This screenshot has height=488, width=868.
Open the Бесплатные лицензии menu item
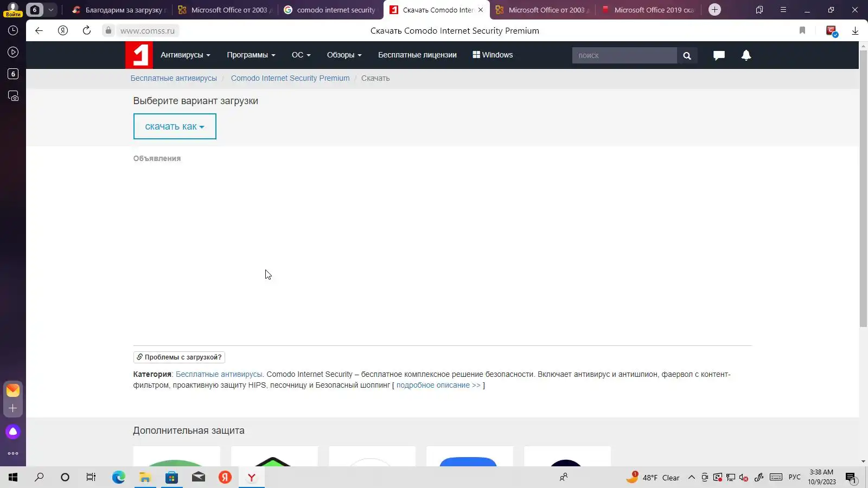tap(417, 55)
